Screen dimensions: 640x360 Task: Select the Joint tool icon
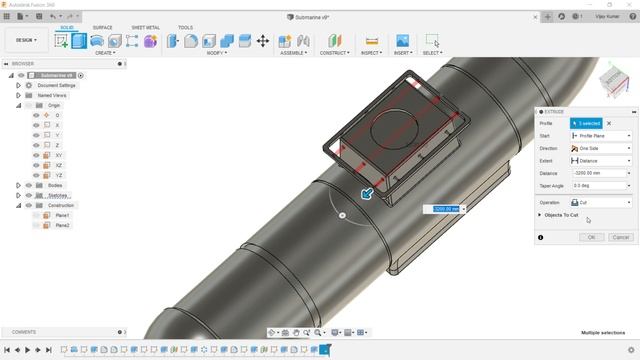coord(303,41)
